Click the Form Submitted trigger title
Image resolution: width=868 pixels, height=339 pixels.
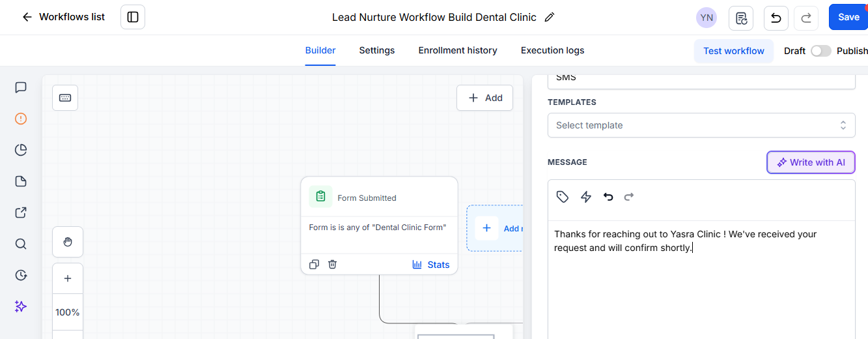tap(367, 198)
